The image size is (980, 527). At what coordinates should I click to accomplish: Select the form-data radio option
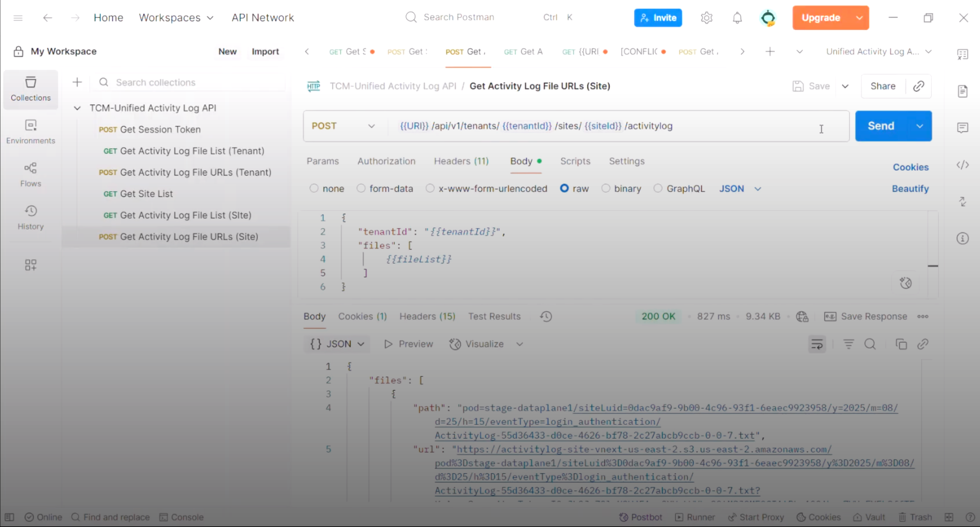tap(361, 189)
